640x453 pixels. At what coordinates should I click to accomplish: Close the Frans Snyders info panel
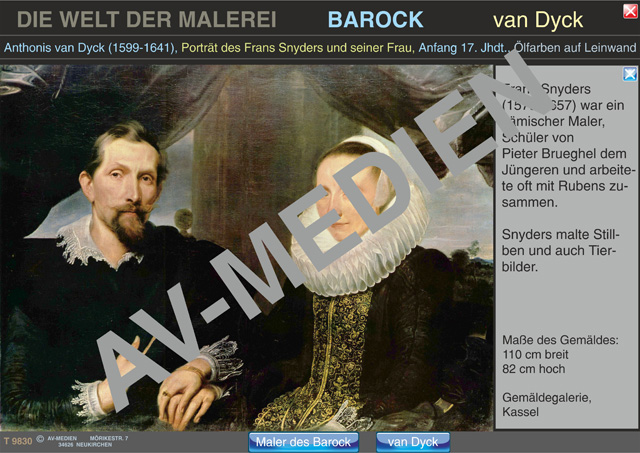[x=630, y=74]
